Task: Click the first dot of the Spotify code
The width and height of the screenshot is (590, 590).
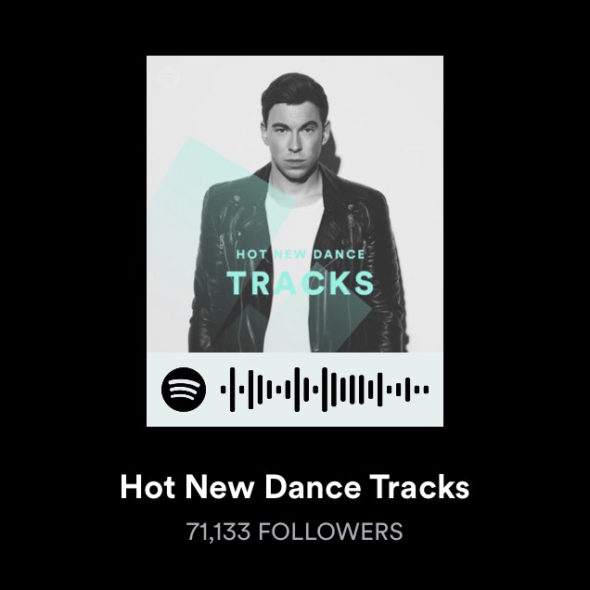Action: click(223, 389)
